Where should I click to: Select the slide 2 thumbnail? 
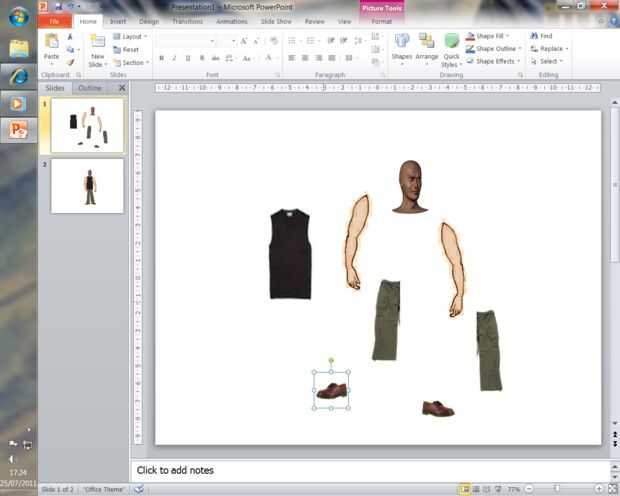tap(88, 185)
